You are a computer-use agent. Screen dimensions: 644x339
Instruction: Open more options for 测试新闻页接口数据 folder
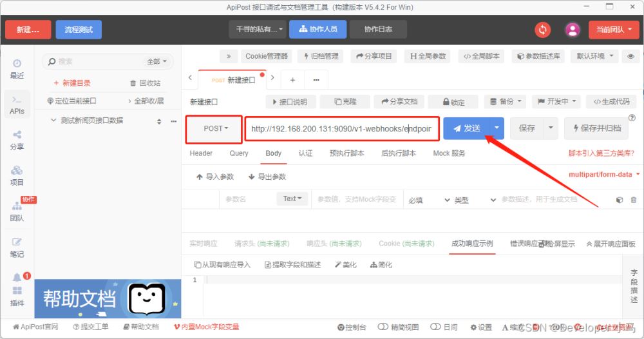click(x=174, y=121)
